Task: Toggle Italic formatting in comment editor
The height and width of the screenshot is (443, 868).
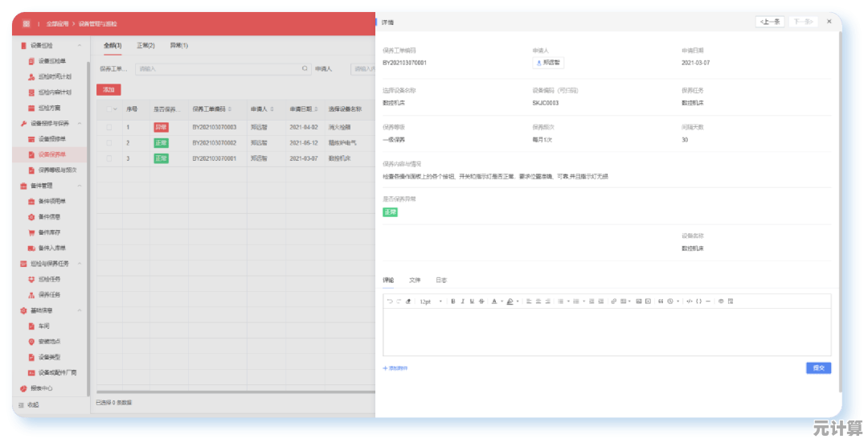Action: point(462,301)
